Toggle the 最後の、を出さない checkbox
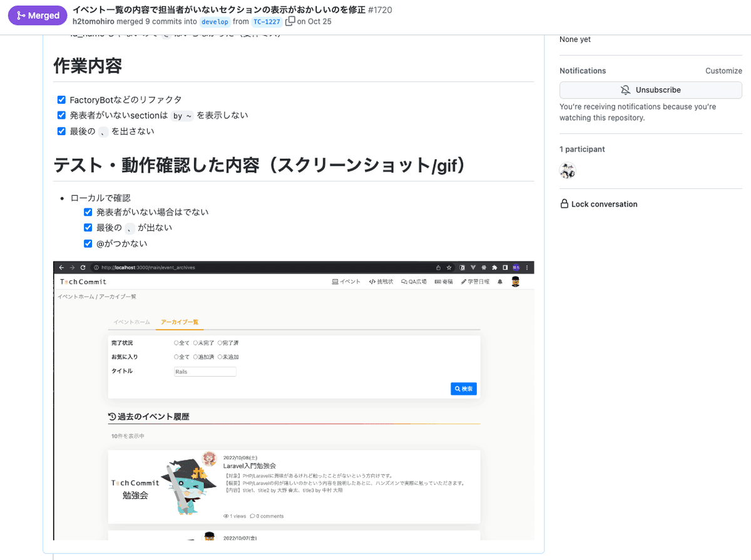751x560 pixels. 61,131
